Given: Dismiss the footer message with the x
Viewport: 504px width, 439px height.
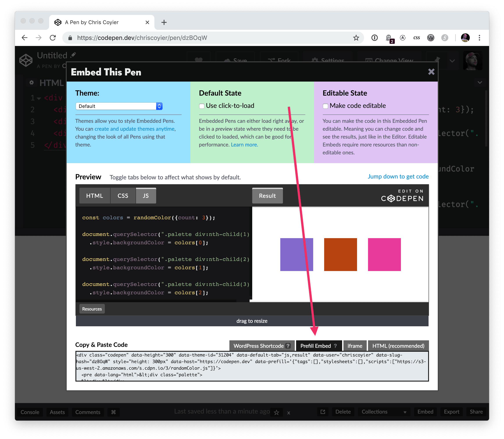Looking at the screenshot, I should tap(289, 413).
